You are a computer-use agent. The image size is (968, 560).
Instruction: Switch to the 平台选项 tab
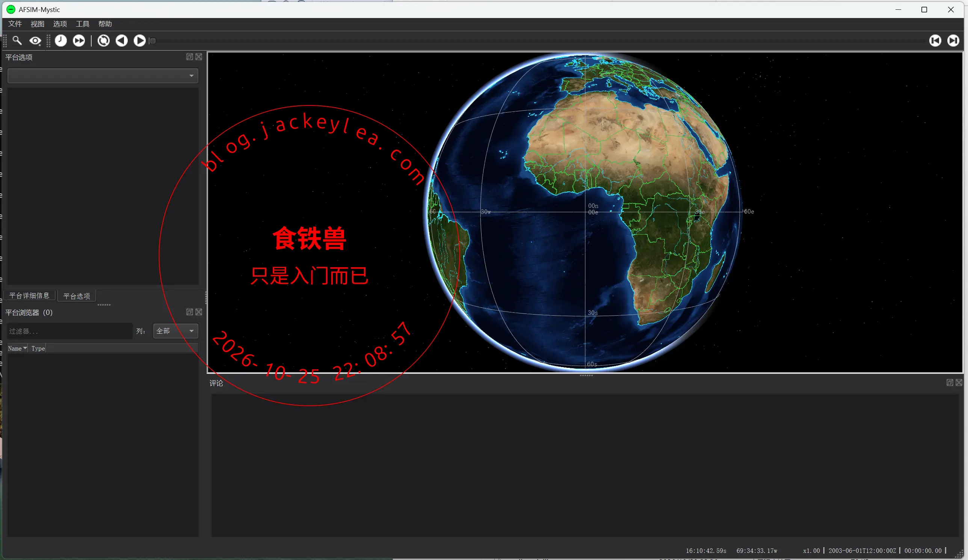point(77,296)
